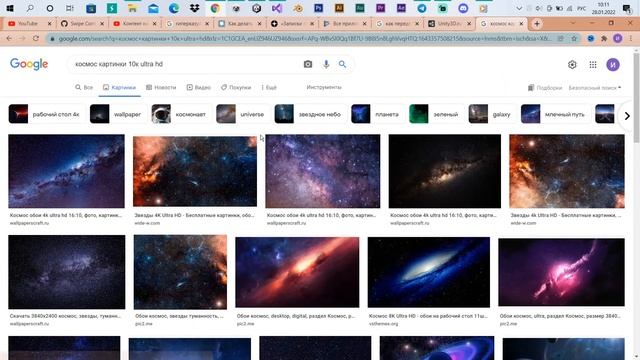This screenshot has height=360, width=640.
Task: Reload the current page
Action: [x=36, y=38]
